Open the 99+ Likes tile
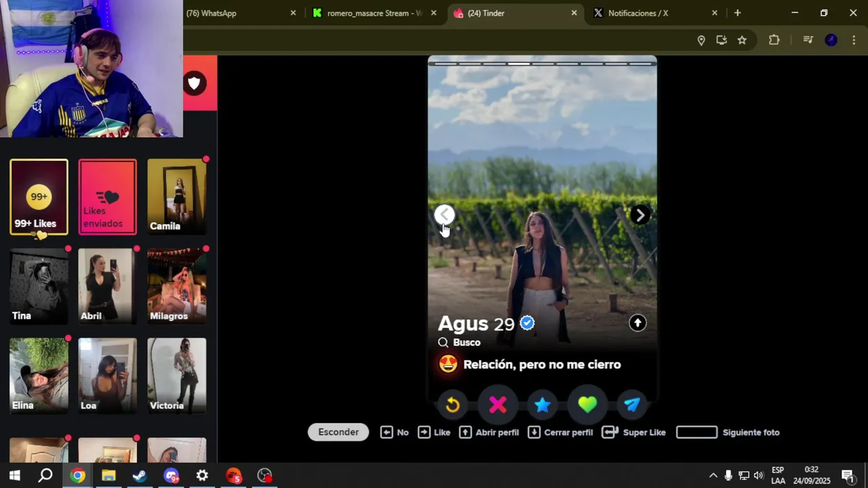Image resolution: width=868 pixels, height=488 pixels. [39, 197]
